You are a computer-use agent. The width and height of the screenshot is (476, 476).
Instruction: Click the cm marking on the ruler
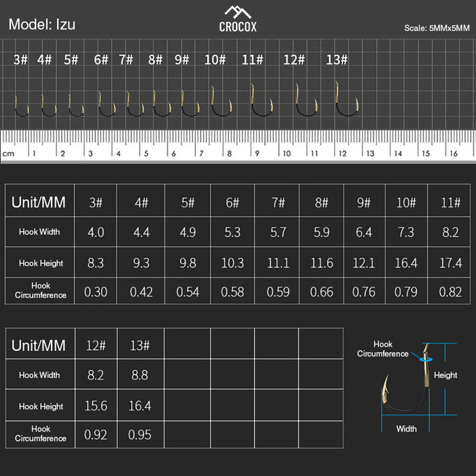pyautogui.click(x=8, y=154)
